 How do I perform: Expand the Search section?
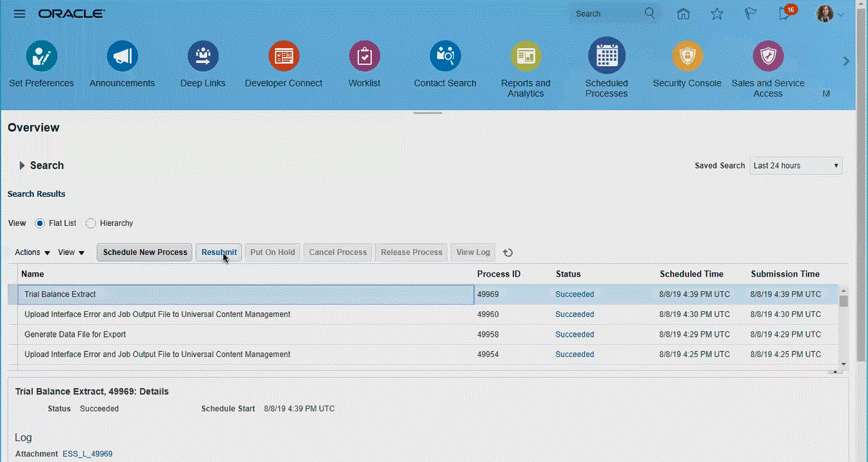pos(22,166)
